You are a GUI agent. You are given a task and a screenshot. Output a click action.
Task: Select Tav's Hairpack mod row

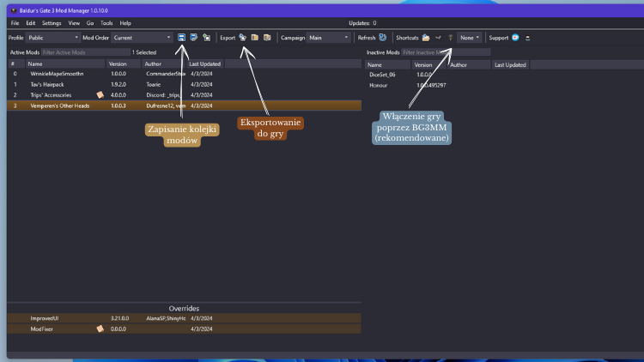pyautogui.click(x=184, y=84)
